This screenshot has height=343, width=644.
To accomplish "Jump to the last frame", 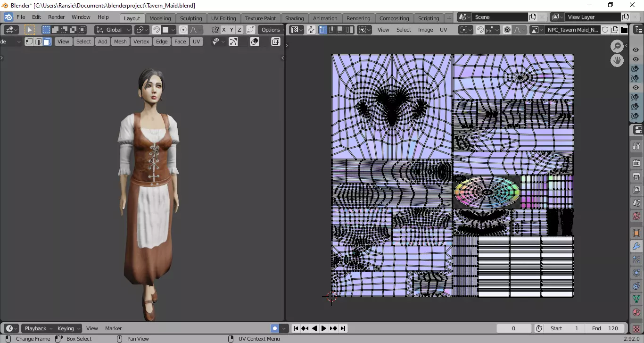I will 343,328.
